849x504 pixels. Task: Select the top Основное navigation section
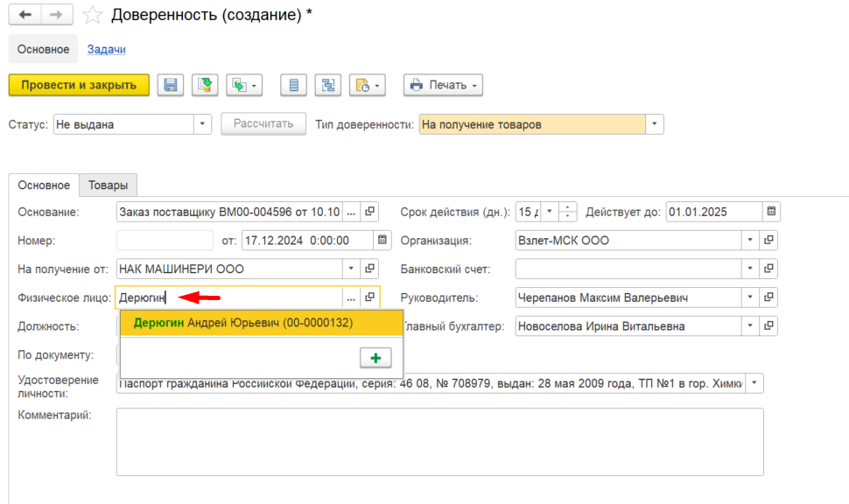point(43,49)
